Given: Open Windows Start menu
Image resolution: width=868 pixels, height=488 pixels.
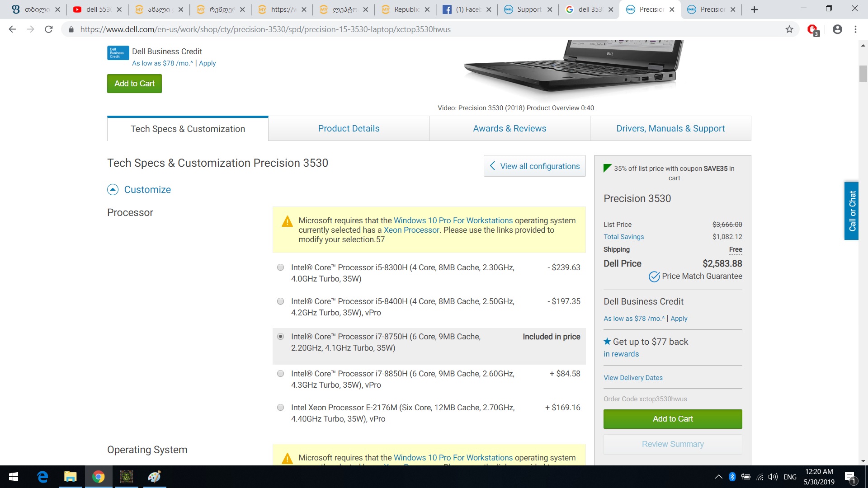Looking at the screenshot, I should (x=14, y=477).
